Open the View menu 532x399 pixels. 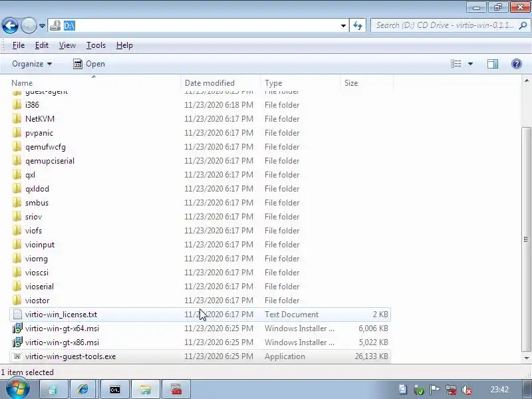[67, 45]
